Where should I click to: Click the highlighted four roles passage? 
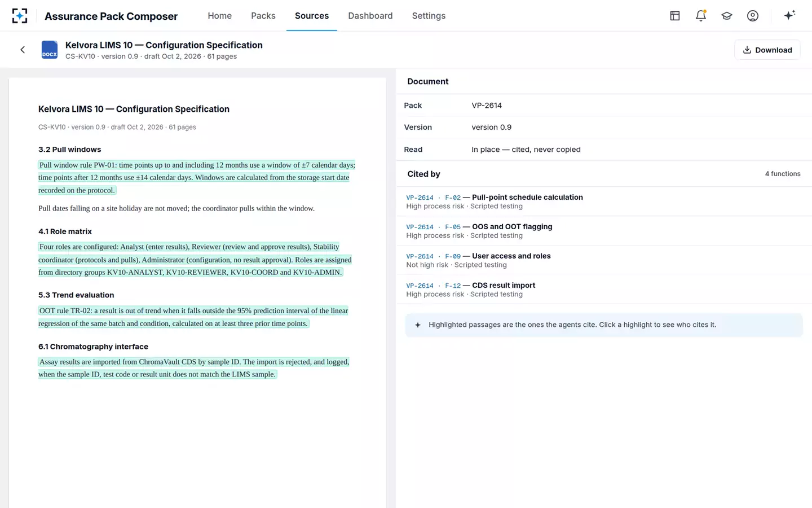click(195, 260)
